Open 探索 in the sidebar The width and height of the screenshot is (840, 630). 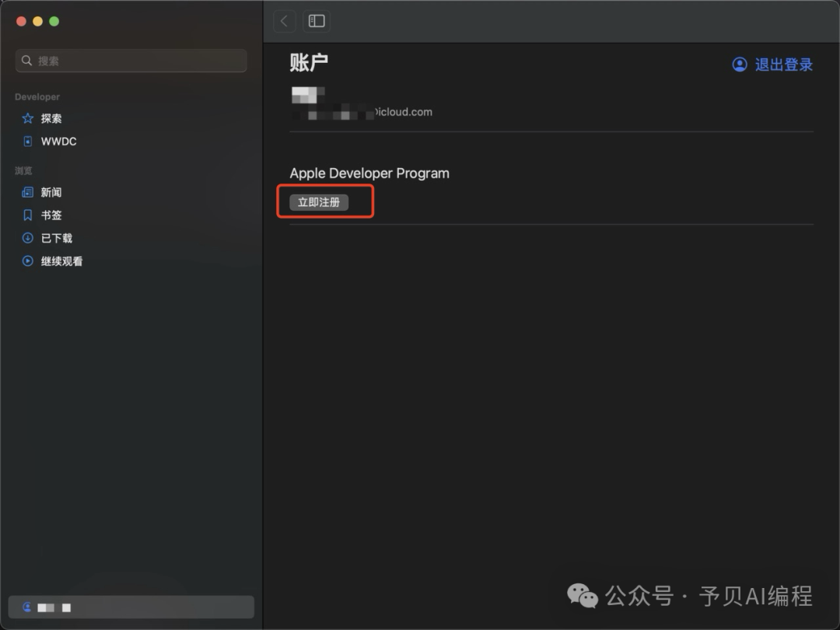click(x=51, y=118)
